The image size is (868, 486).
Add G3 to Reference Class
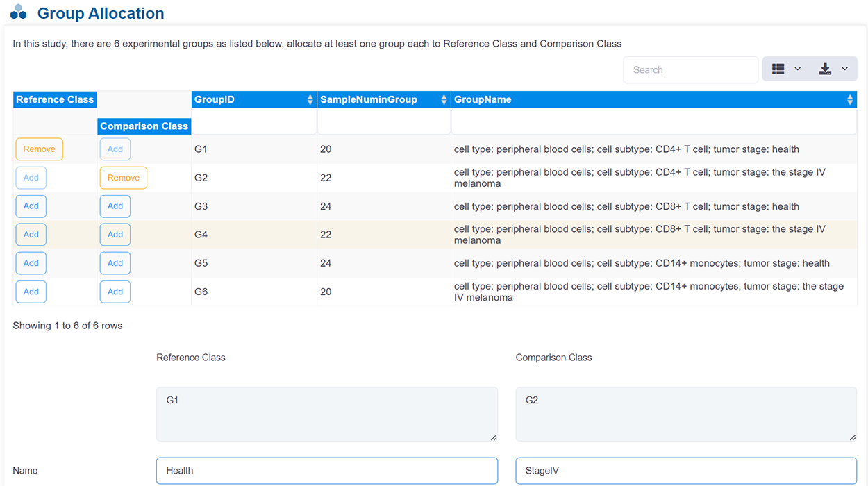pyautogui.click(x=31, y=206)
